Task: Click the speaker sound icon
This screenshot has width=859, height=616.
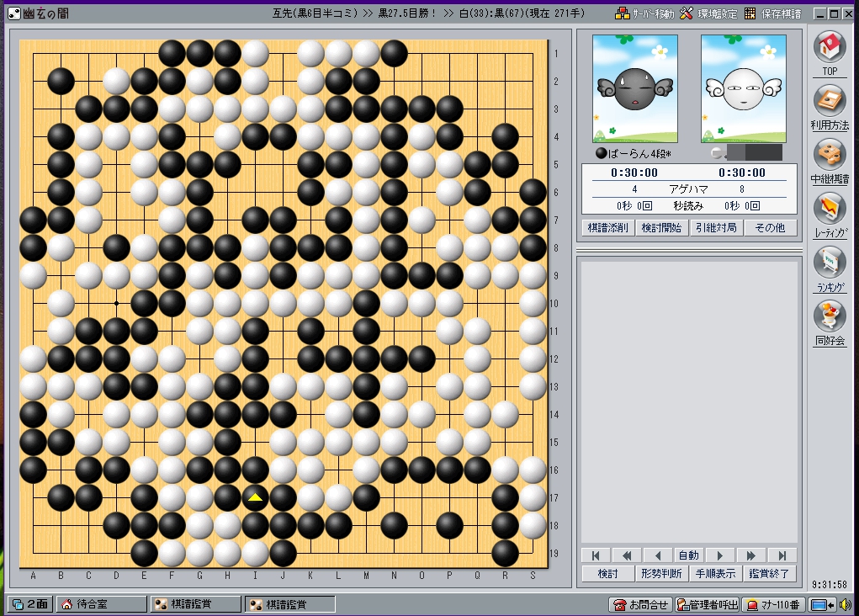Action: 844,604
